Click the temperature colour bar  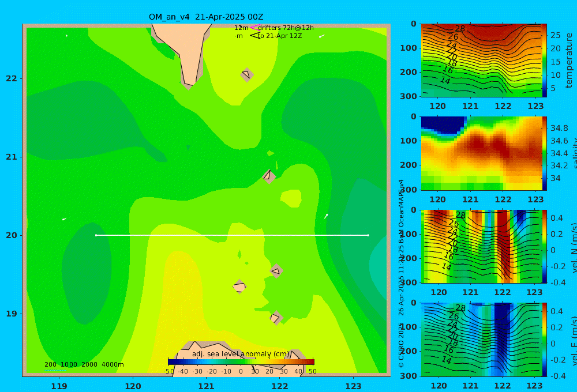[x=544, y=61]
